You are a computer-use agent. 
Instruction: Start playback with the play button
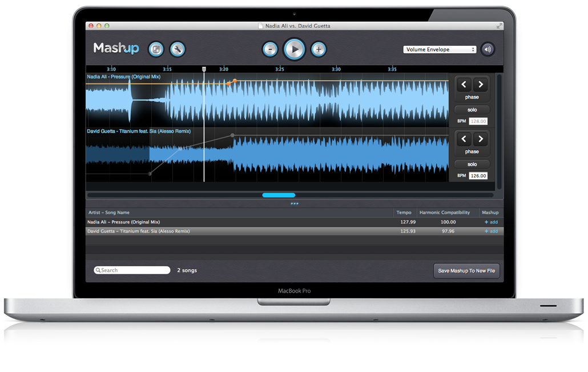(295, 49)
